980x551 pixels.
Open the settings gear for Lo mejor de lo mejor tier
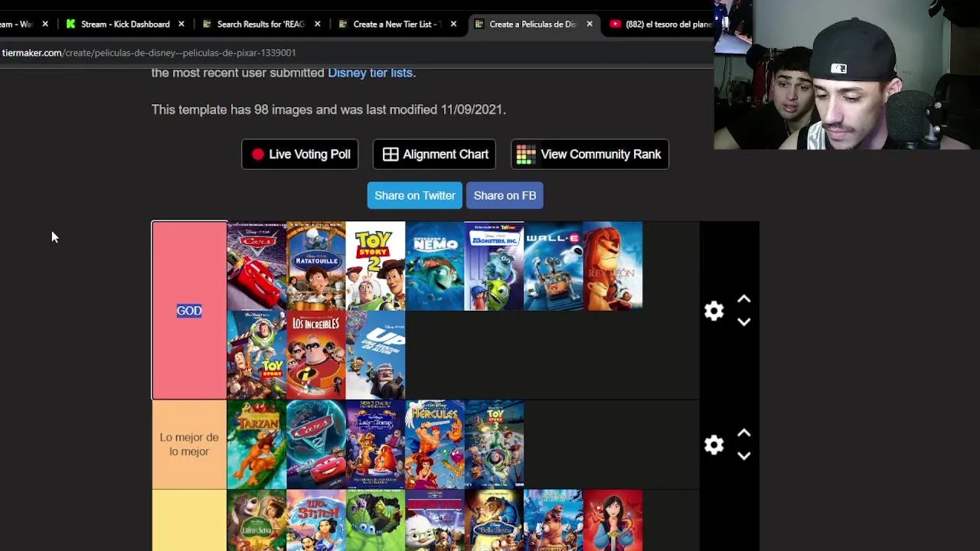pos(714,445)
